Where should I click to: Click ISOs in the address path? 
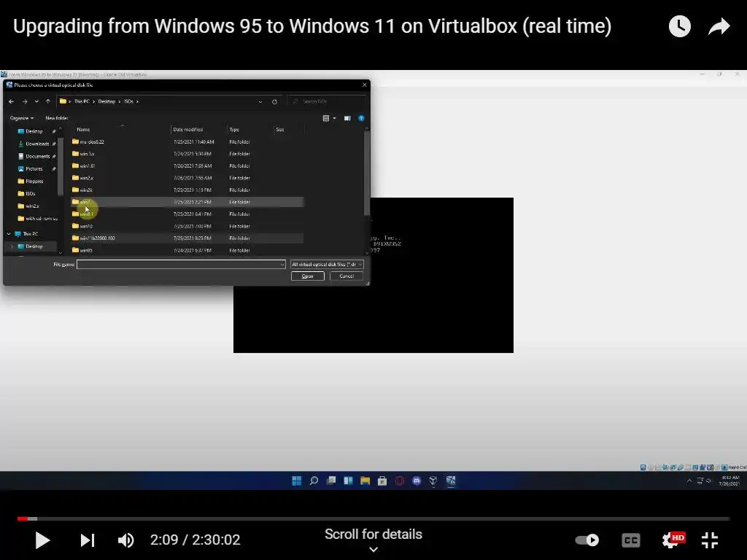[x=128, y=101]
